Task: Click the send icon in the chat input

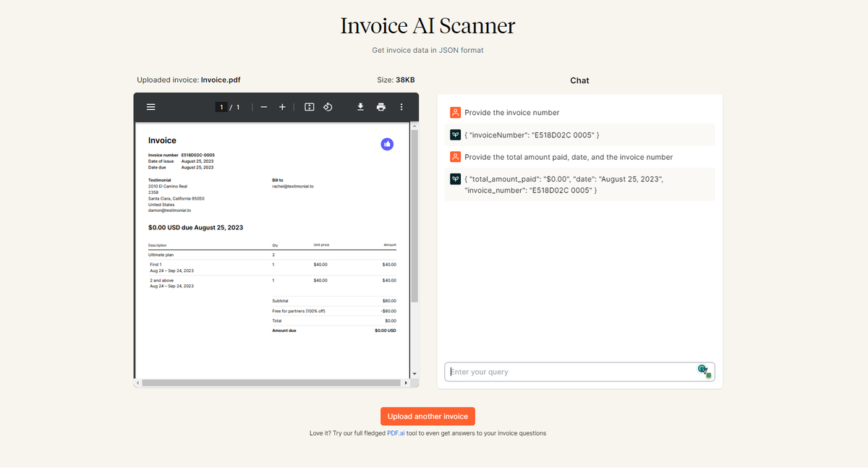Action: (x=700, y=370)
